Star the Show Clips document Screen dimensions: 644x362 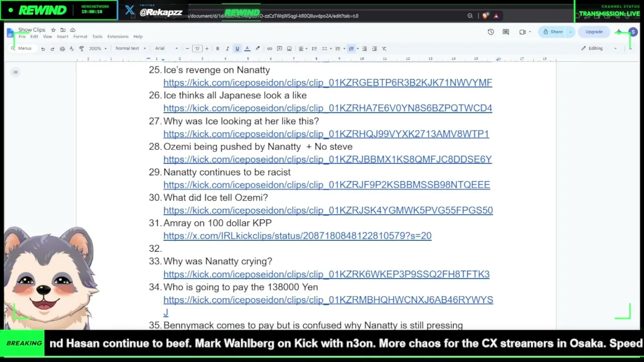pyautogui.click(x=53, y=30)
